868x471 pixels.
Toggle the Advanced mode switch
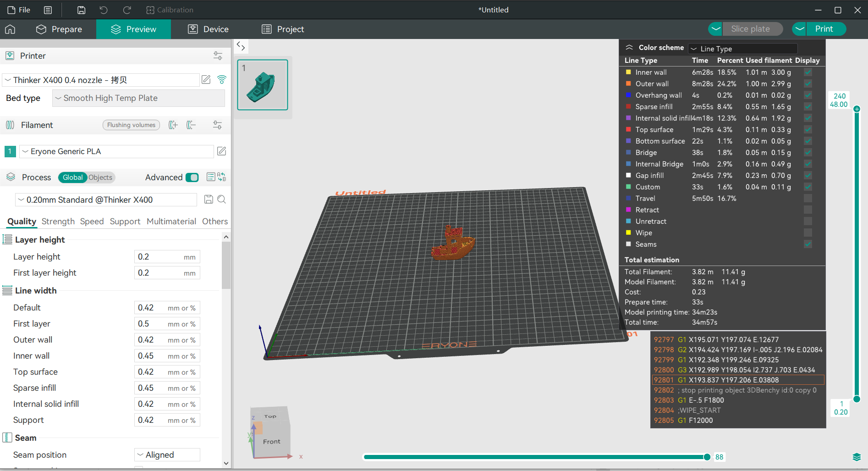(192, 177)
